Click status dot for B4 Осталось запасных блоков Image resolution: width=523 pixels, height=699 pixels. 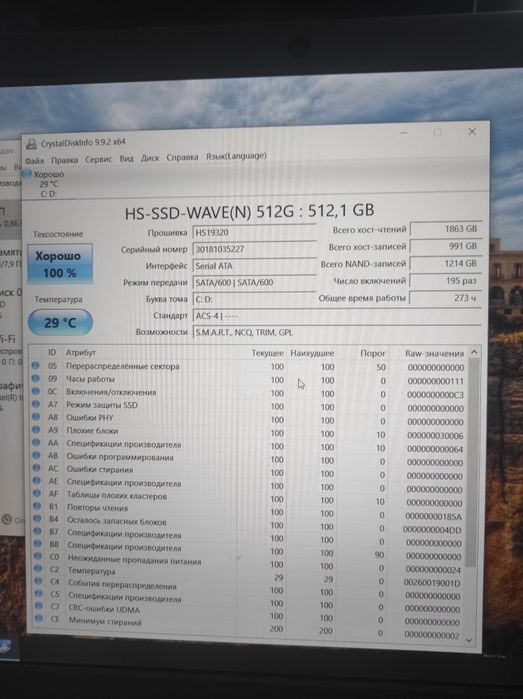37,519
